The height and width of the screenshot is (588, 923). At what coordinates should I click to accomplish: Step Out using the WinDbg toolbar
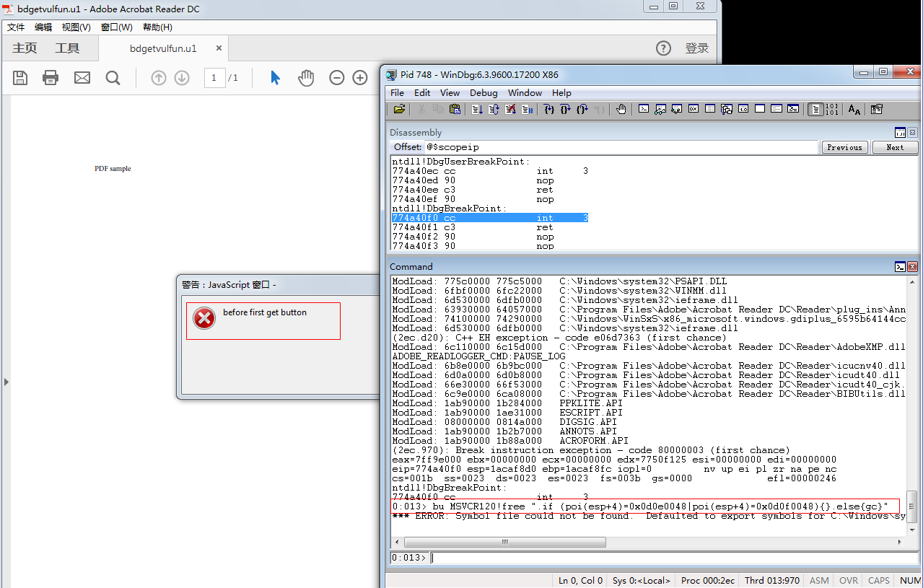582,109
